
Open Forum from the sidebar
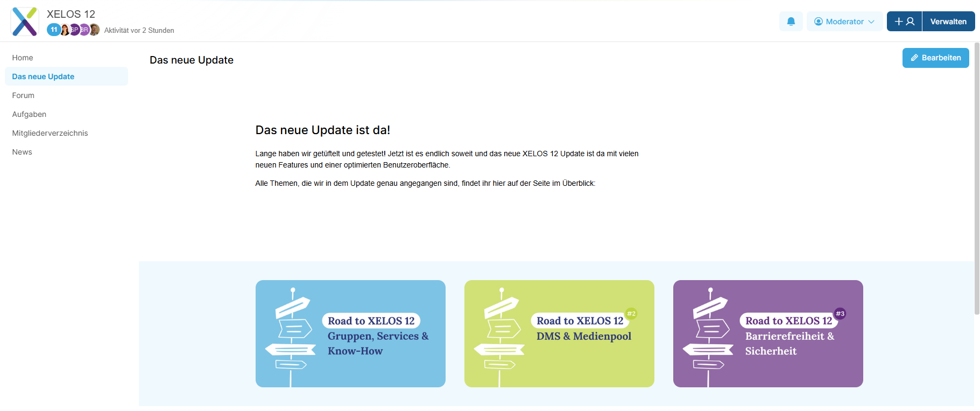tap(23, 95)
